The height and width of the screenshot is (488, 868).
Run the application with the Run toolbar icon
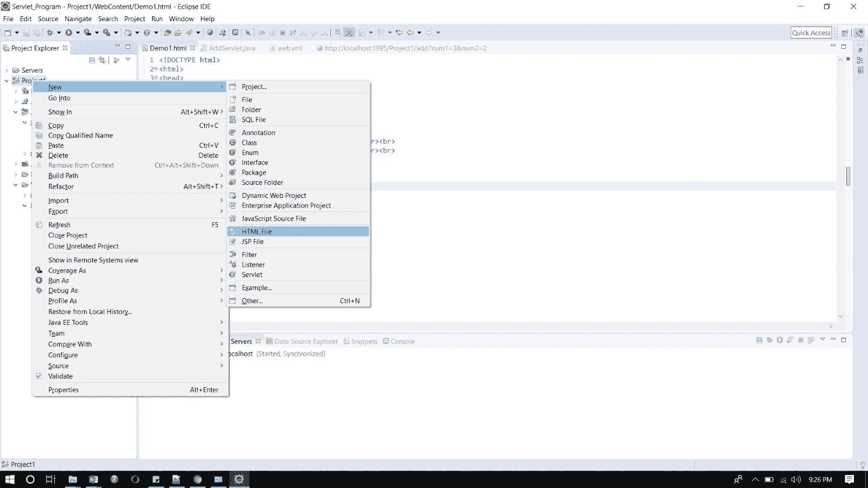68,33
